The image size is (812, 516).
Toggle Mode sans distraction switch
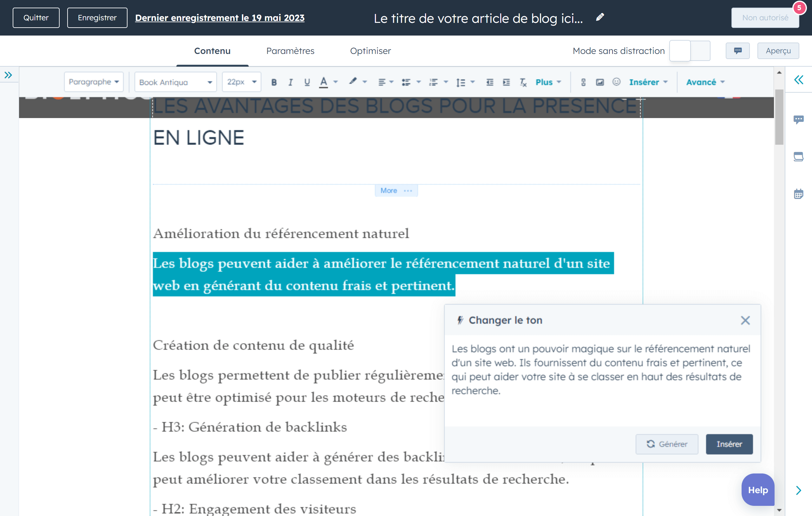point(690,51)
